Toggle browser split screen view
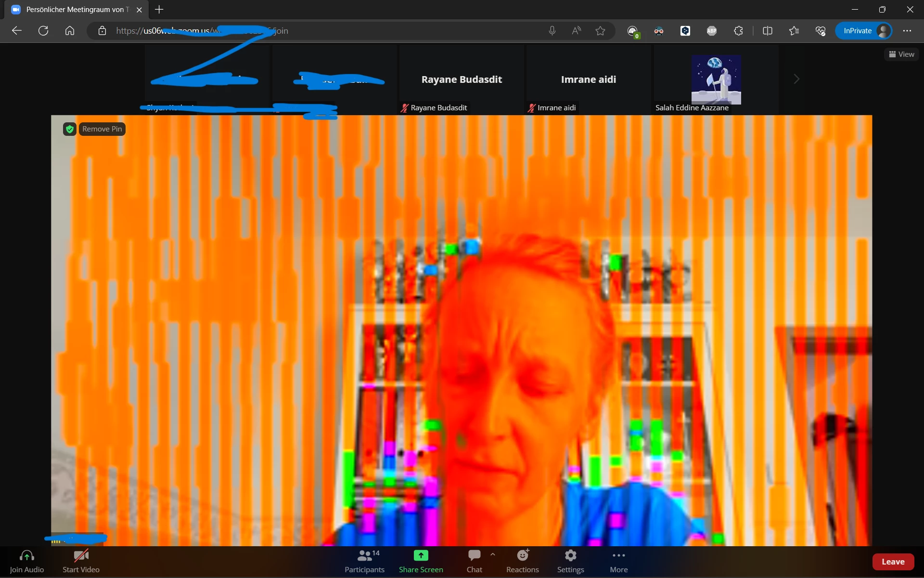Screen dimensions: 924x578 pos(768,31)
